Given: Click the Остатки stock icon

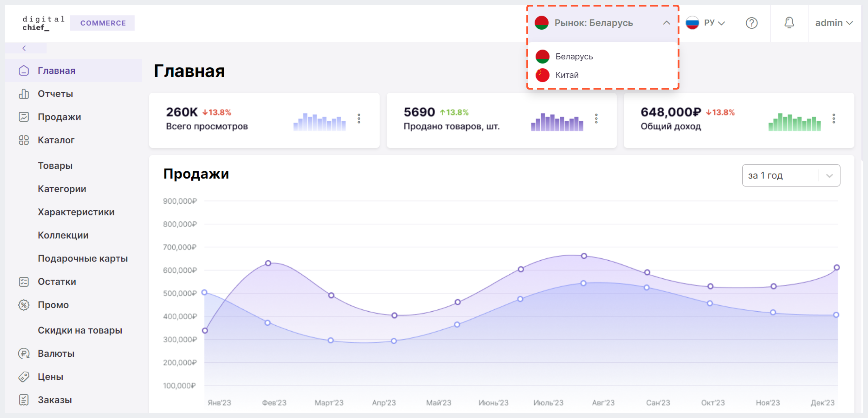Looking at the screenshot, I should click(x=24, y=281).
